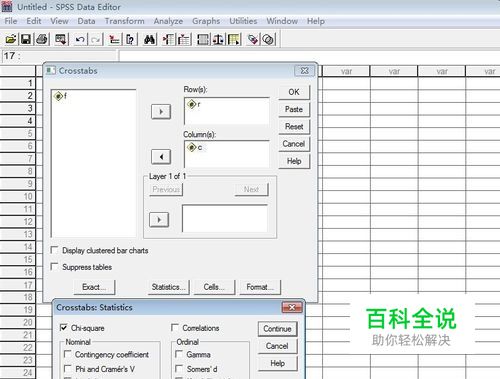Open the View menu
The width and height of the screenshot is (500, 379).
click(x=59, y=21)
